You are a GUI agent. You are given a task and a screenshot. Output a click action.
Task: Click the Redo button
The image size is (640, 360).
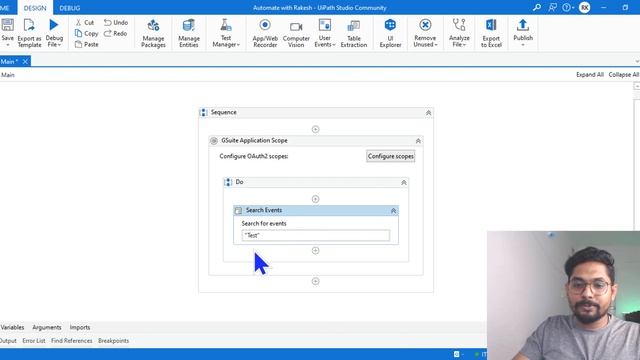tap(116, 33)
